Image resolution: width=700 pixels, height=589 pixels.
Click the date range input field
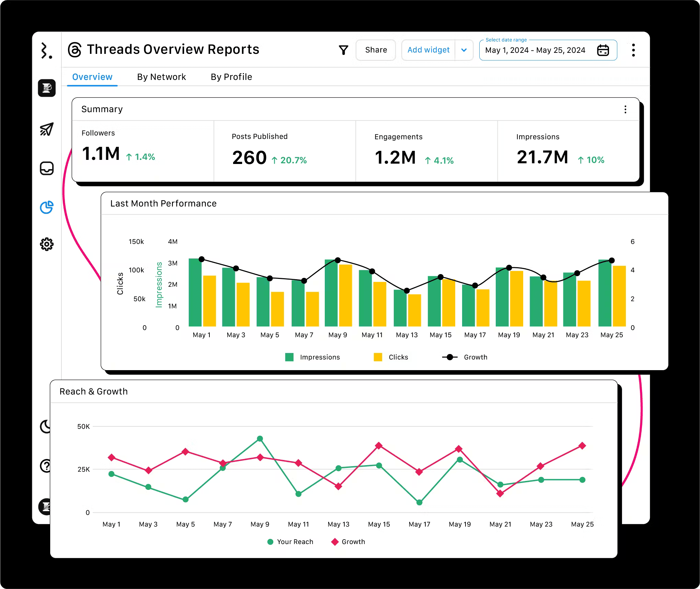pos(535,50)
